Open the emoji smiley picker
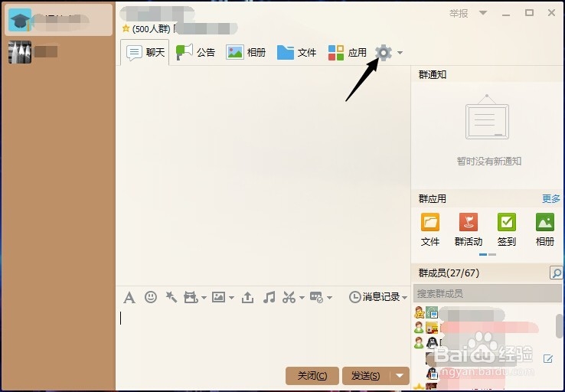Screen dimensions: 565x392 coord(151,297)
